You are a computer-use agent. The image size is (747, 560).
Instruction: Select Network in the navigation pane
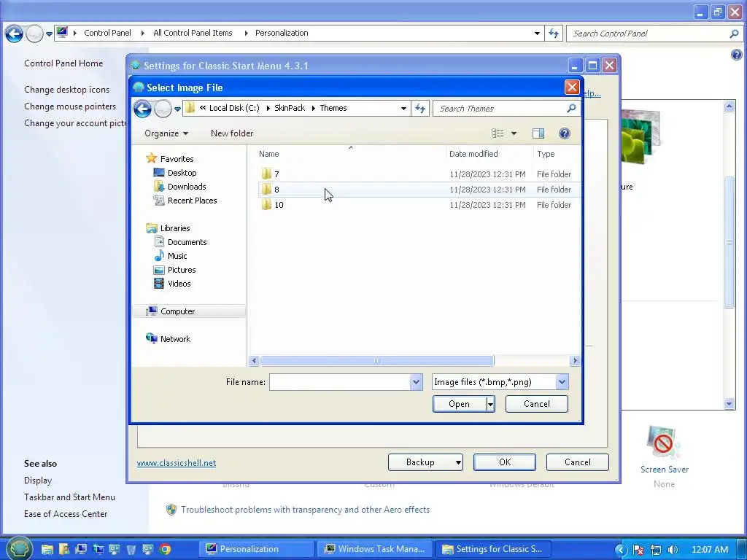pos(175,338)
